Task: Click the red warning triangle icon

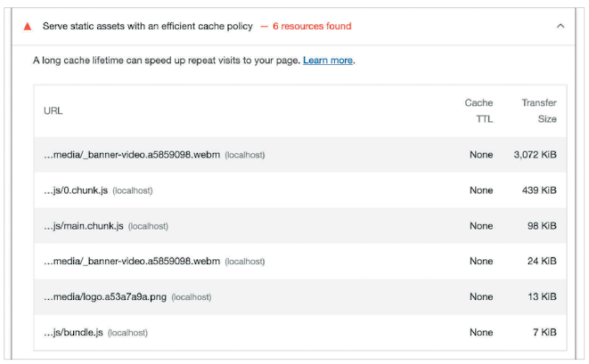Action: tap(28, 27)
